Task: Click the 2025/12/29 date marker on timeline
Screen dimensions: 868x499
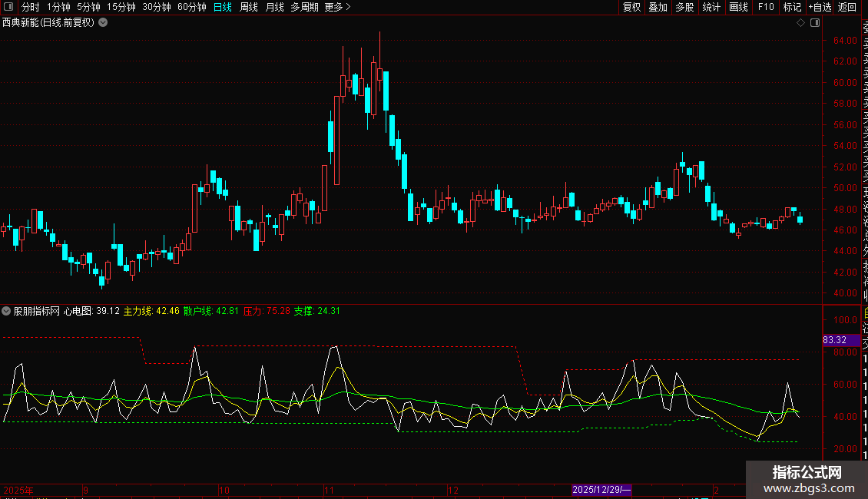Action: [601, 490]
